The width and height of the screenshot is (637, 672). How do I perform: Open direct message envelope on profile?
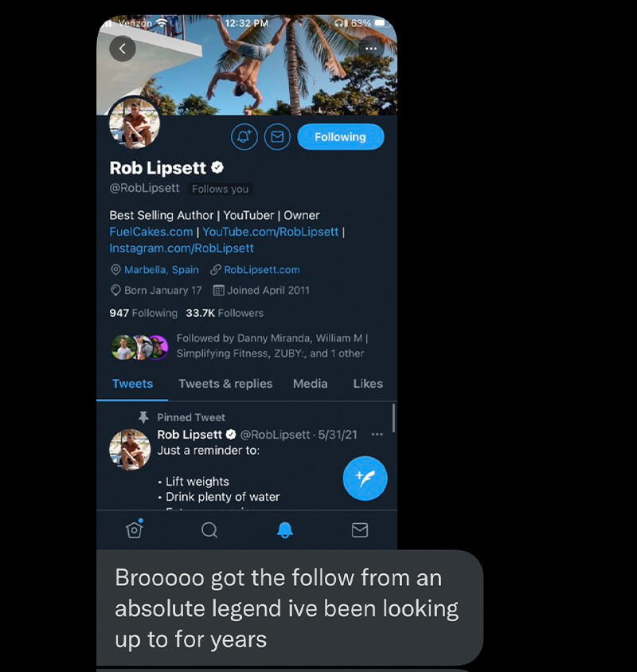(x=277, y=137)
